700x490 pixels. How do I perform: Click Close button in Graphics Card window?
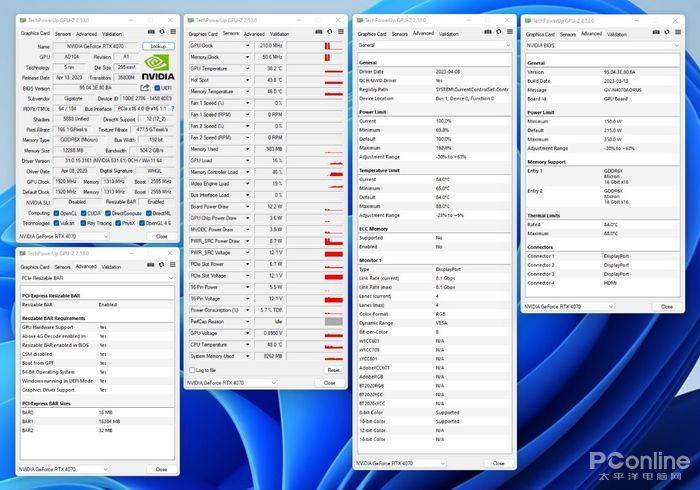pos(162,236)
